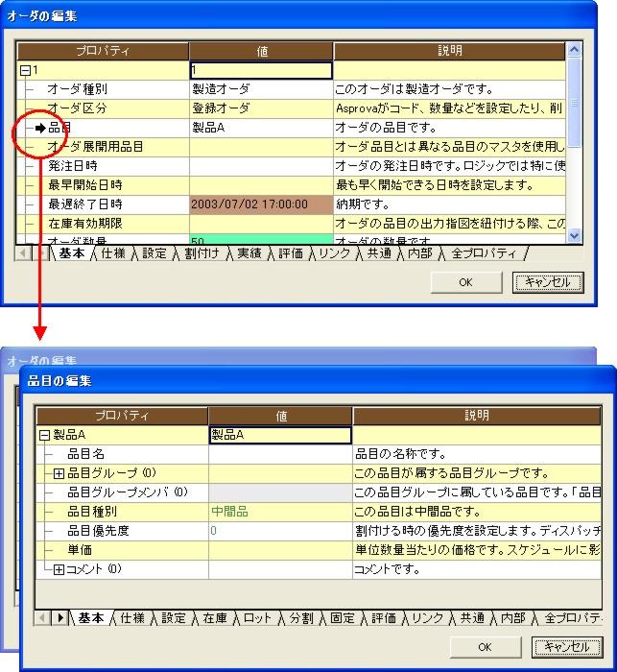Edit the value field of row 1

click(x=261, y=71)
